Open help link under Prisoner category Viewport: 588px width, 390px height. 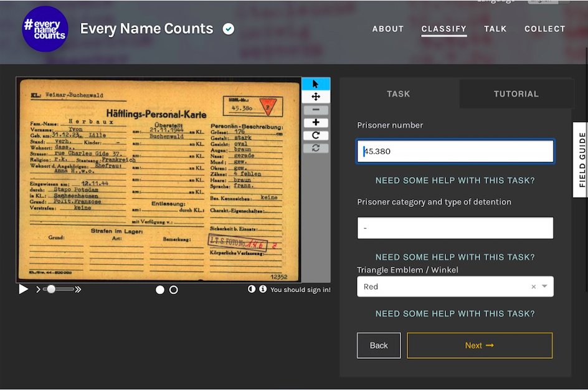click(x=455, y=257)
